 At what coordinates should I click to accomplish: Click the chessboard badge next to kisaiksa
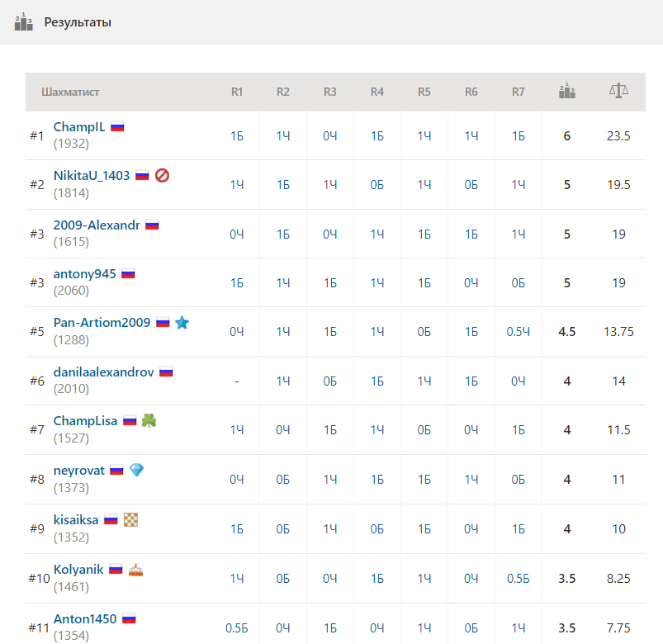tap(130, 519)
